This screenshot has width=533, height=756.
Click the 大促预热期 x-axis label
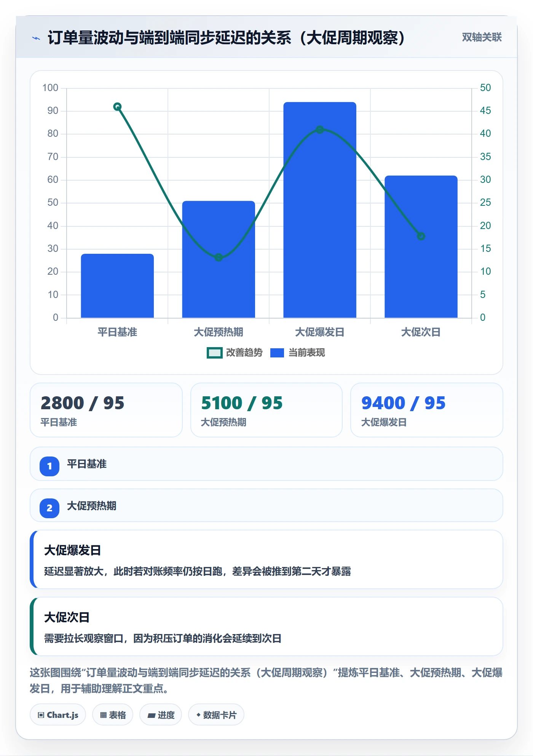(219, 332)
